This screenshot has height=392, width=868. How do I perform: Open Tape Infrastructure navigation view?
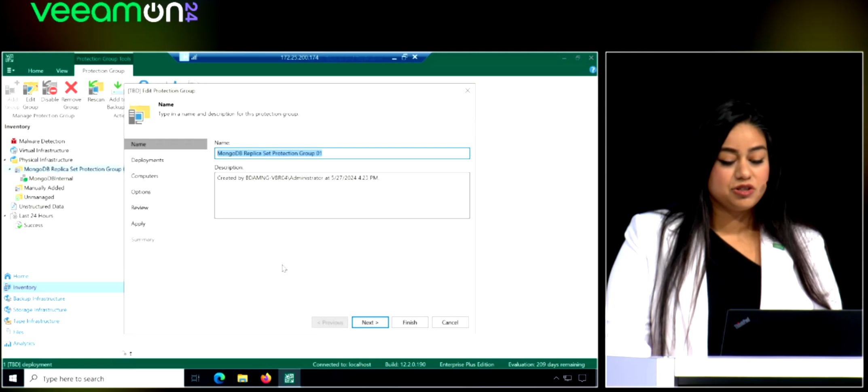pos(36,321)
